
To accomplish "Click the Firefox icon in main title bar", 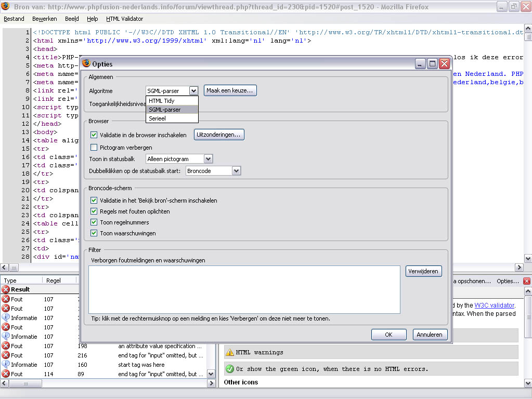I will [5, 6].
